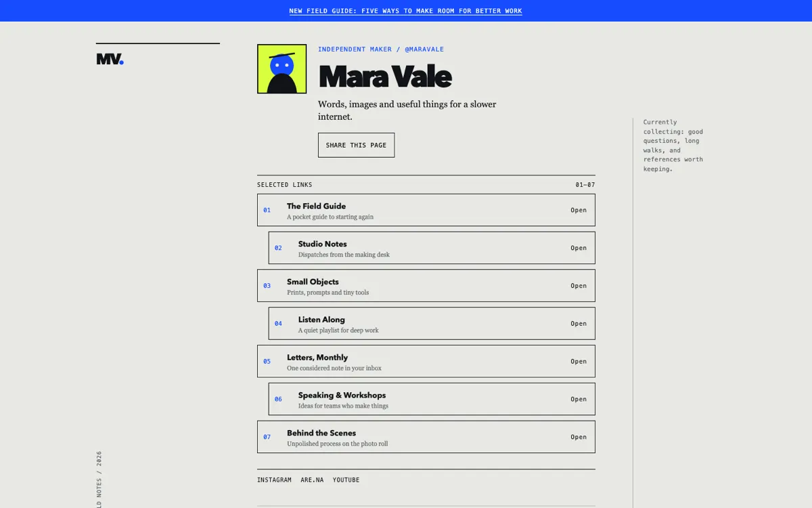Visit the YouTube channel link
The height and width of the screenshot is (508, 812).
pyautogui.click(x=346, y=480)
